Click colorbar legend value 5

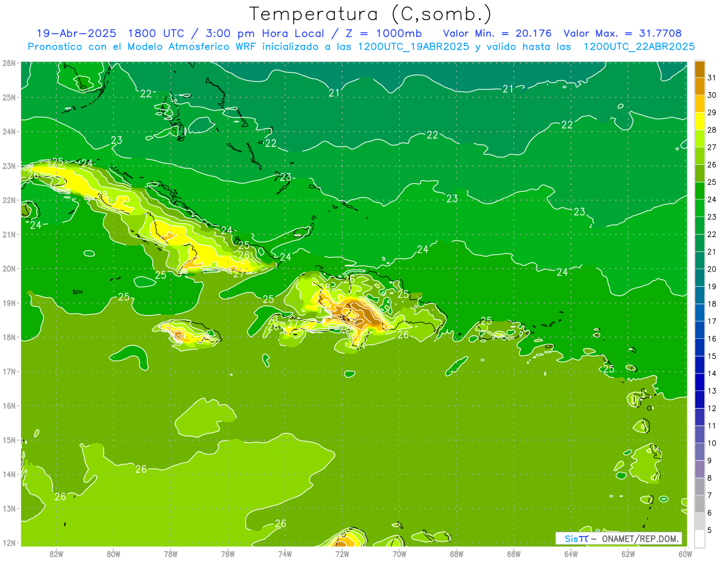click(710, 530)
